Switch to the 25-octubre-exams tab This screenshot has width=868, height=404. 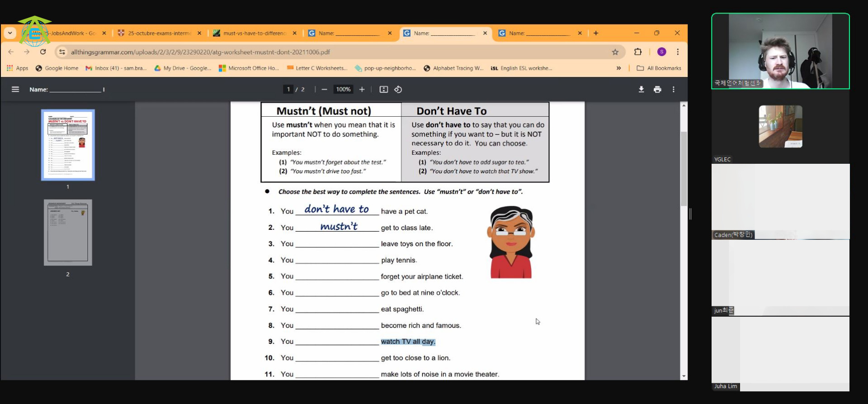159,33
